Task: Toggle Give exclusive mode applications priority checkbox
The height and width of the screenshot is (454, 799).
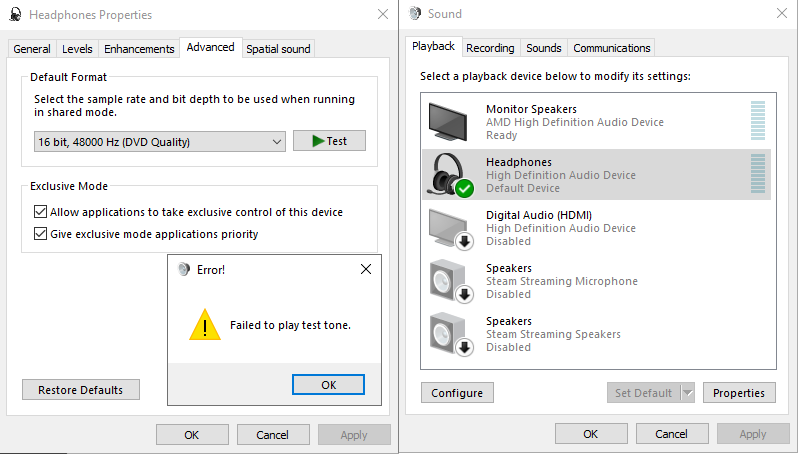Action: 40,233
